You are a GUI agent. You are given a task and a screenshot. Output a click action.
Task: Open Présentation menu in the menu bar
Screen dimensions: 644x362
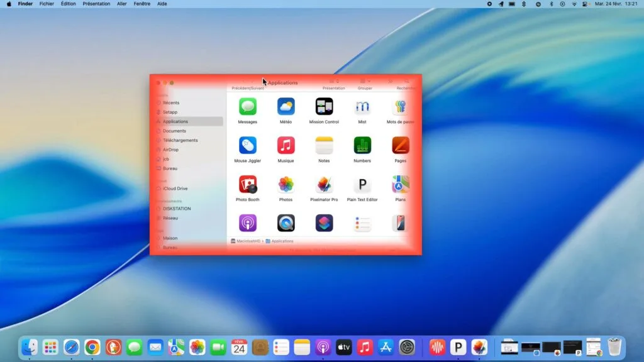96,4
